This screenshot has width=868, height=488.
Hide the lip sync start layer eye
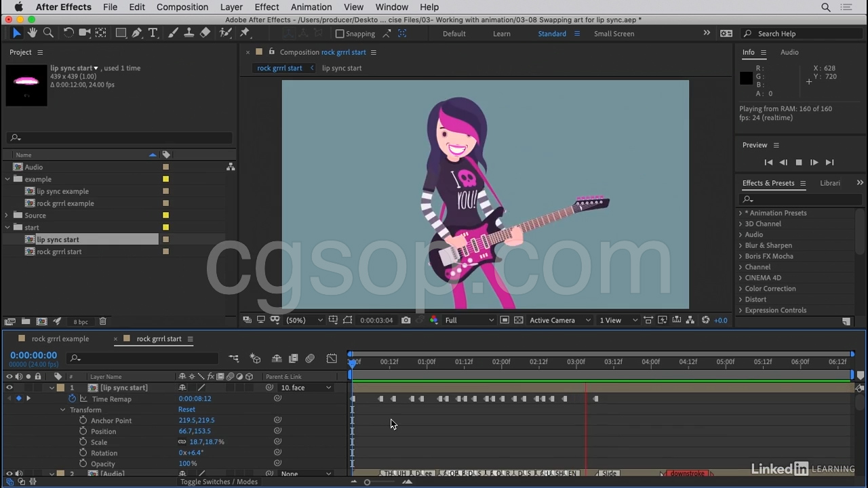tap(9, 388)
